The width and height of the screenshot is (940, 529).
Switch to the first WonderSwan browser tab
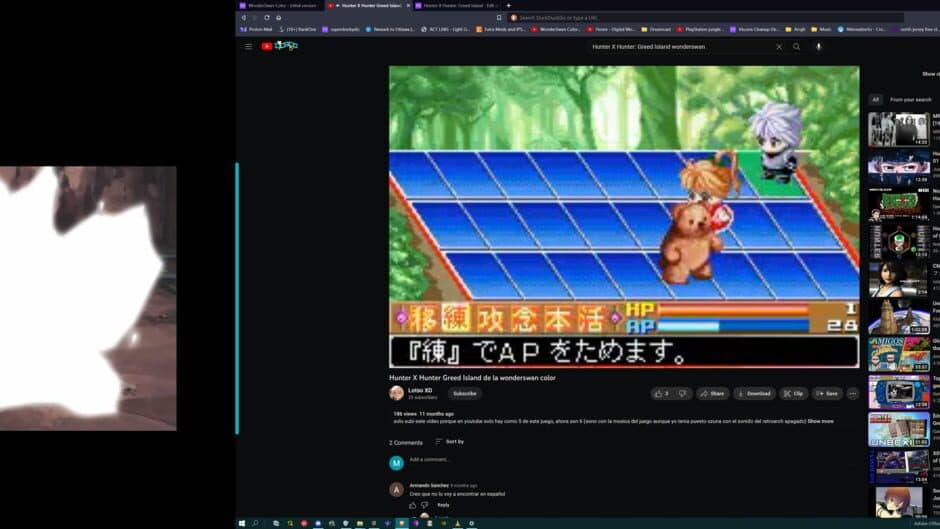pyautogui.click(x=279, y=5)
